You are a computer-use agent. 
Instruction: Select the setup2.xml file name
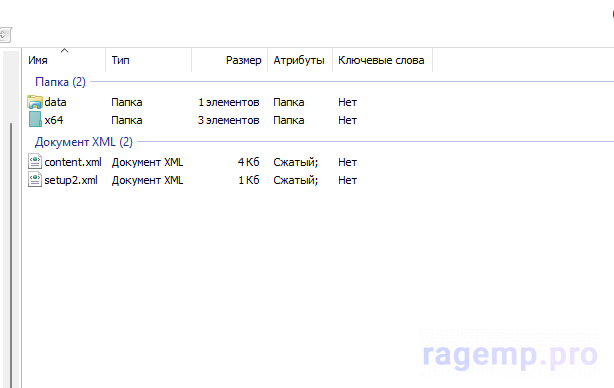click(71, 180)
